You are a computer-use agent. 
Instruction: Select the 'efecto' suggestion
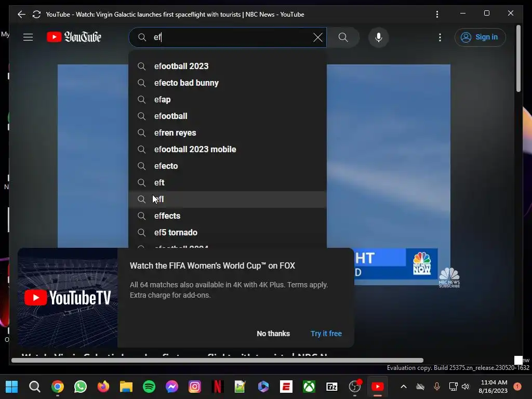pos(228,166)
